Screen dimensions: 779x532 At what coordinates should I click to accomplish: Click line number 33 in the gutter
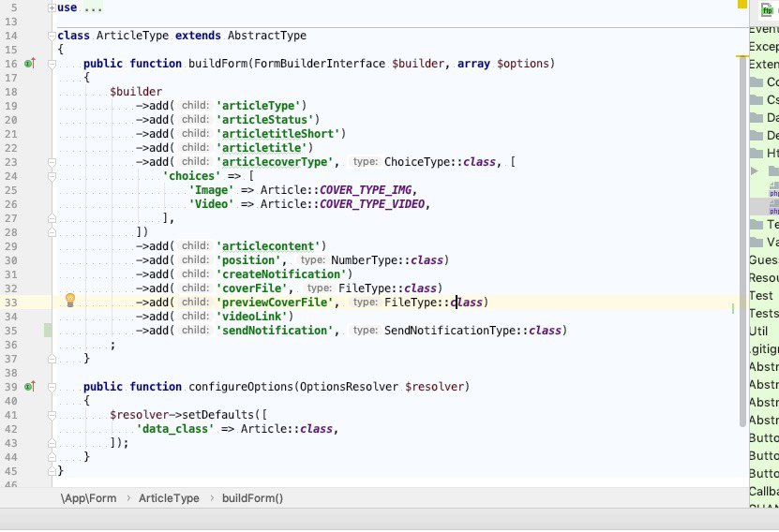(11, 303)
